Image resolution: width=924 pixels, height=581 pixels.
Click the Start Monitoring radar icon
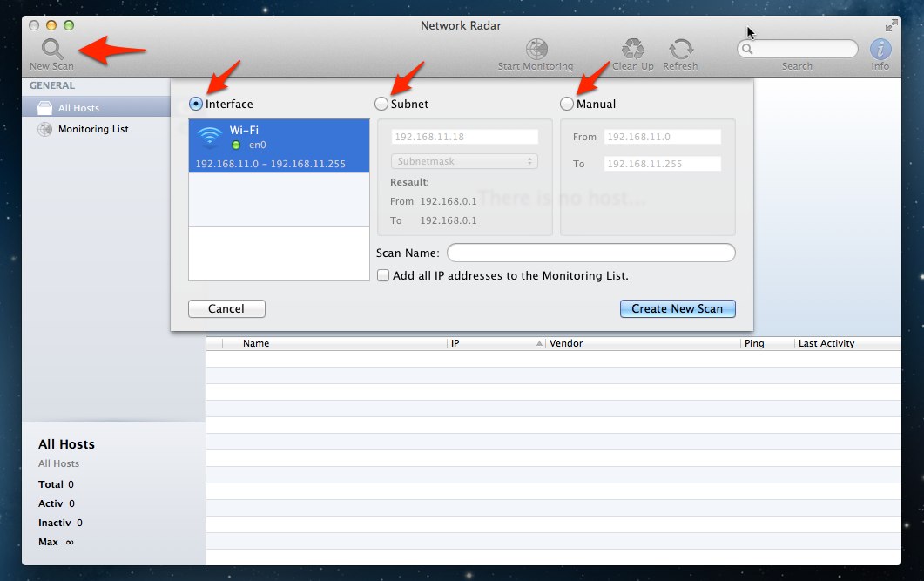[536, 49]
